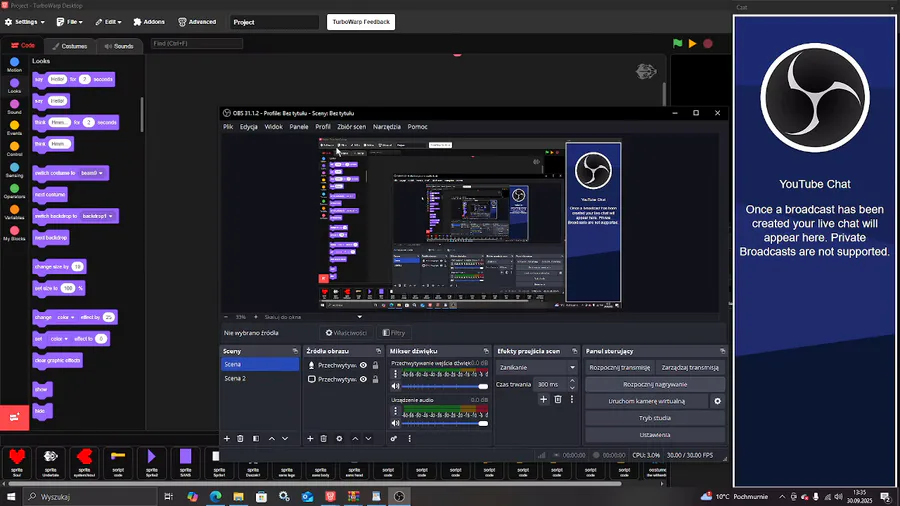Add a new source in Źródła obrazu
Image resolution: width=900 pixels, height=506 pixels.
[310, 438]
